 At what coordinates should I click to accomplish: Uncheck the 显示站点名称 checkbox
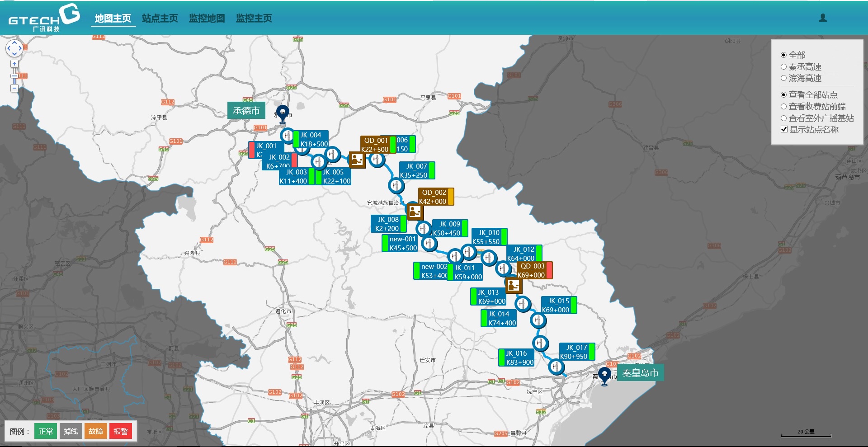[784, 129]
